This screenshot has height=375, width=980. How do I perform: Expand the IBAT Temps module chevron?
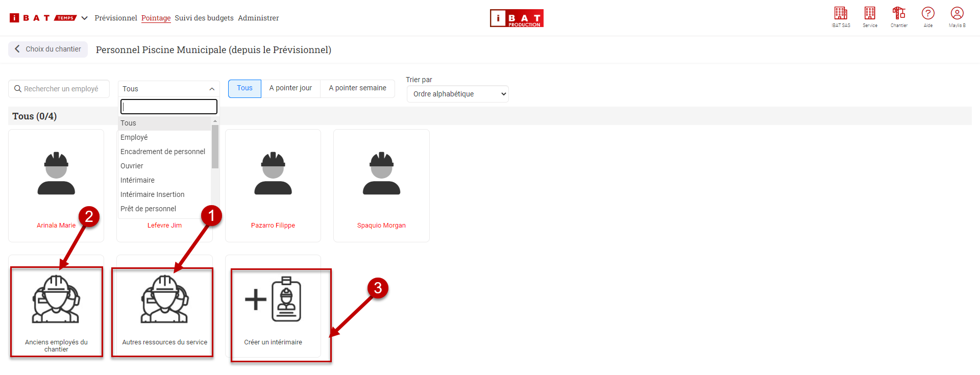coord(85,18)
